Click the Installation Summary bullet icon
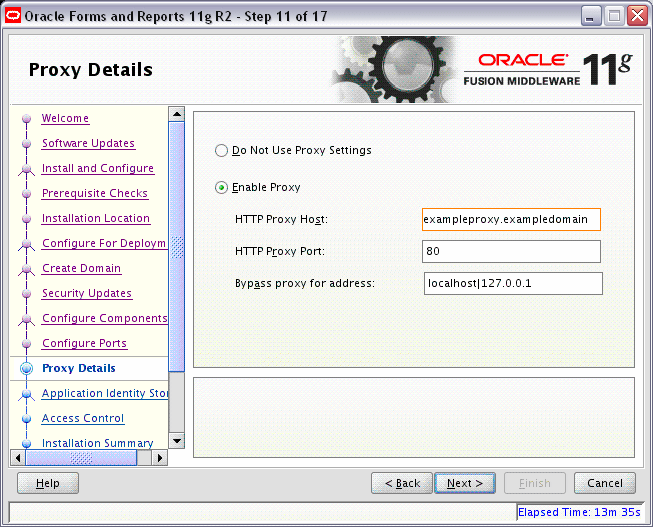The image size is (653, 527). pyautogui.click(x=27, y=444)
